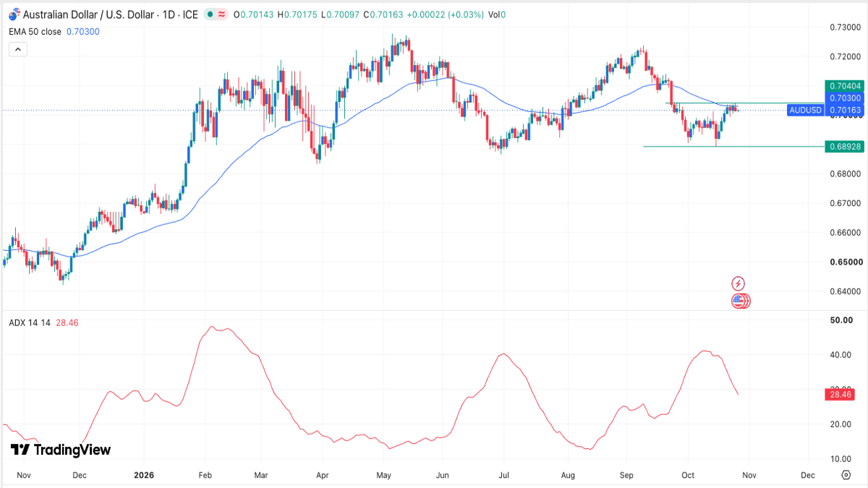Click the 0.70163 current price axis label
The image size is (868, 488).
click(845, 111)
